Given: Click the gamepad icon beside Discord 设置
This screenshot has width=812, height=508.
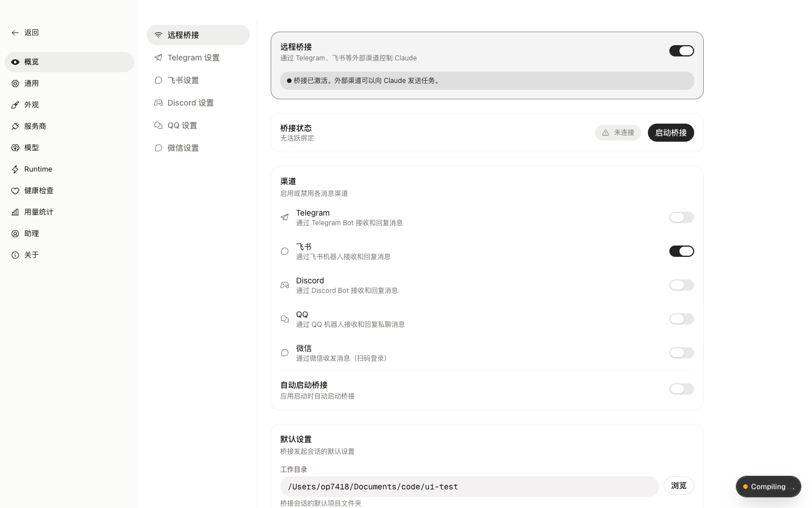Looking at the screenshot, I should click(x=158, y=103).
